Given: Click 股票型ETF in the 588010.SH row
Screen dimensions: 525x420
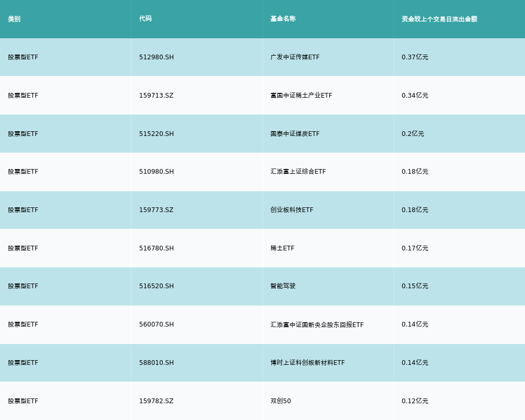Looking at the screenshot, I should 23,363.
